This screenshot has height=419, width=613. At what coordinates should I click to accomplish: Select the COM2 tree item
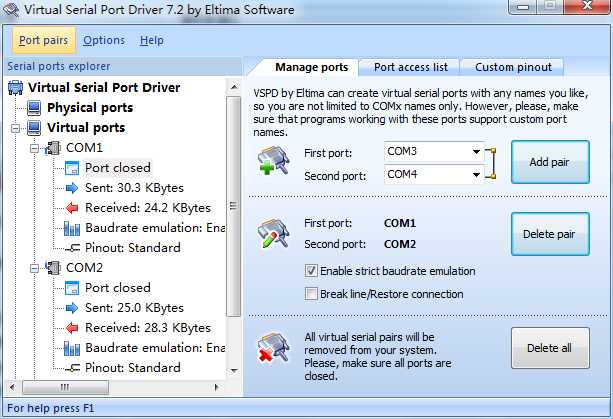(x=84, y=268)
